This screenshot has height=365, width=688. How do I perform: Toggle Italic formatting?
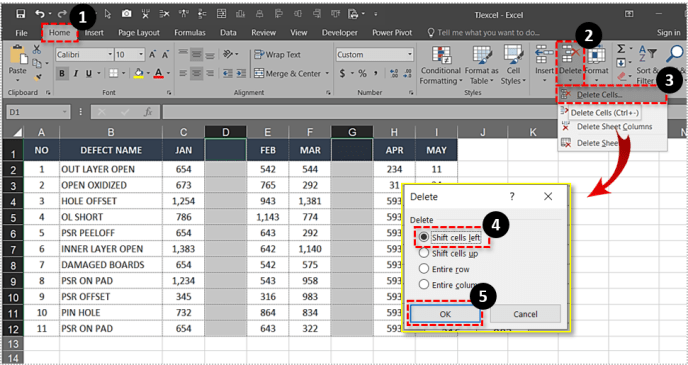[x=75, y=73]
